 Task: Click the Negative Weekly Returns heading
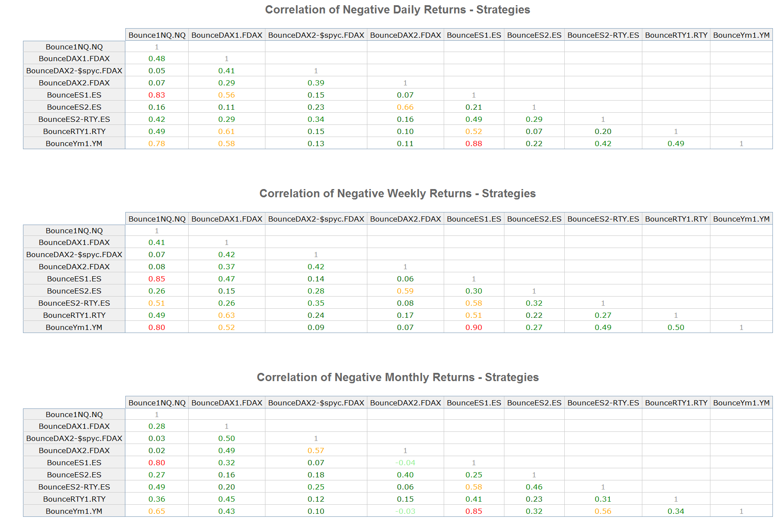point(397,193)
